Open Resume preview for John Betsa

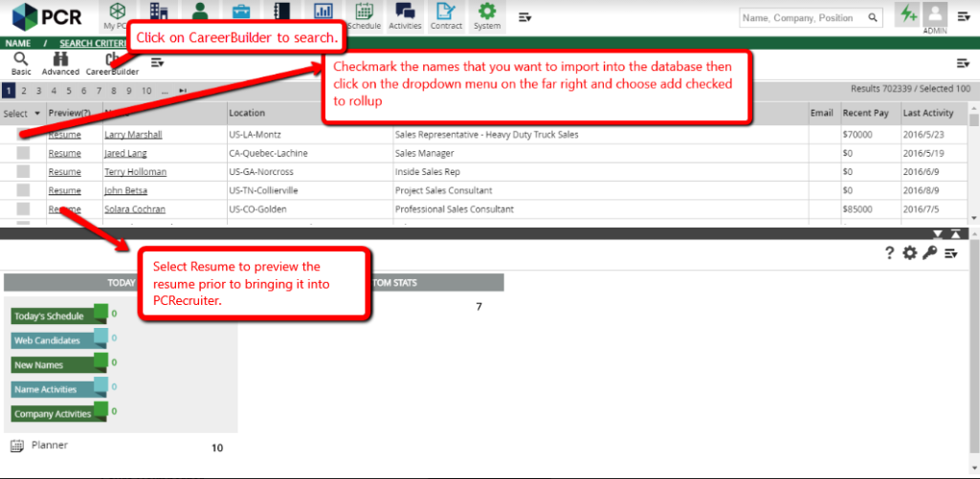pyautogui.click(x=65, y=190)
